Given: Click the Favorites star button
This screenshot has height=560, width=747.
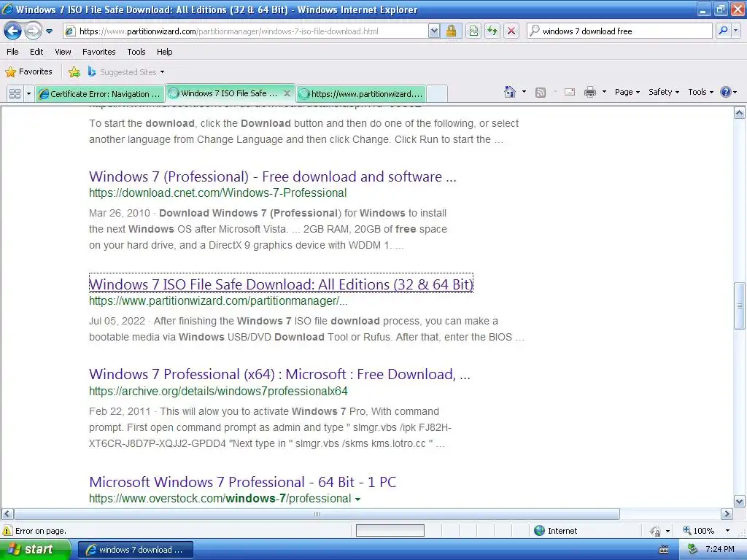Looking at the screenshot, I should 28,72.
